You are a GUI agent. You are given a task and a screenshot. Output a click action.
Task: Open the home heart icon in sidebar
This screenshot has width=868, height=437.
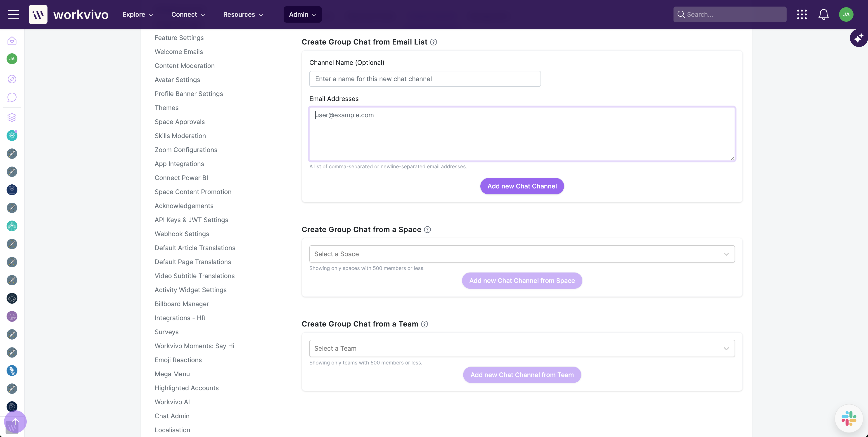tap(12, 41)
